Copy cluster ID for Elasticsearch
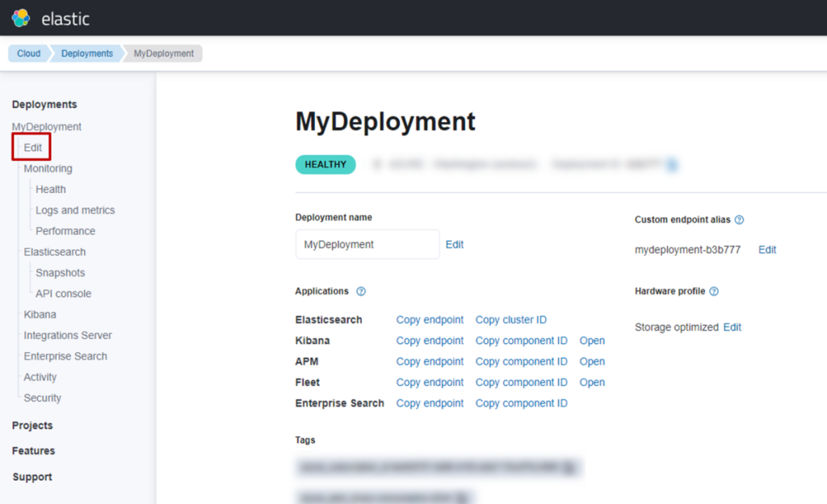The height and width of the screenshot is (504, 827). coord(510,320)
